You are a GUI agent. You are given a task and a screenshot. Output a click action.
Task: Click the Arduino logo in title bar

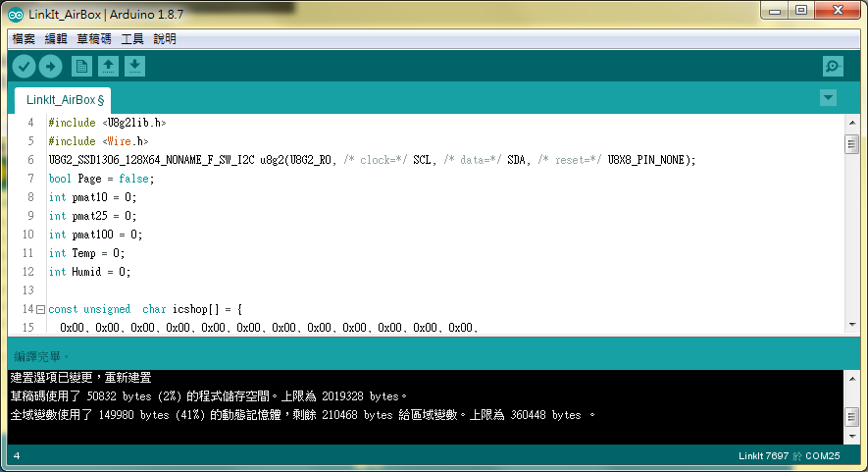tap(17, 12)
